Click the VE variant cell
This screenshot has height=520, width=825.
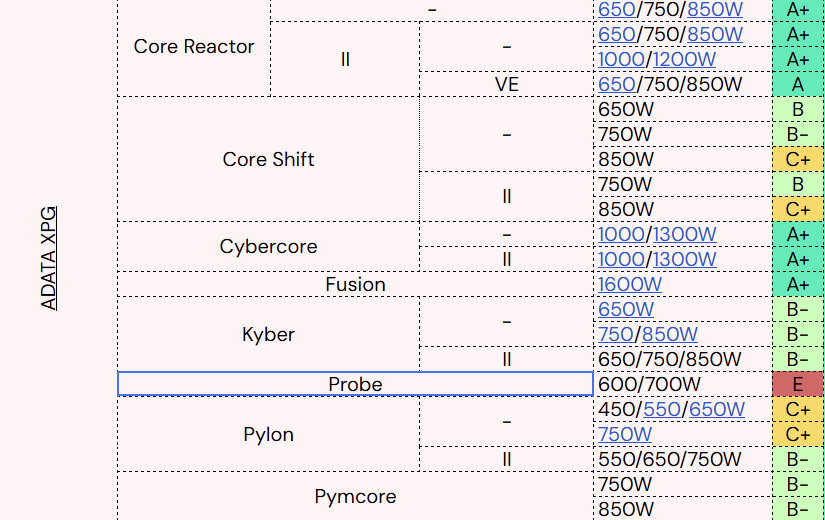pyautogui.click(x=506, y=85)
